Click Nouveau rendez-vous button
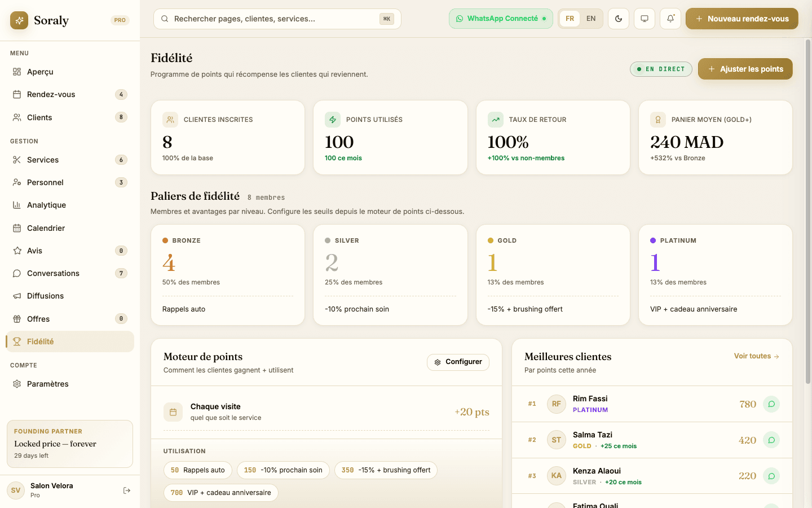The height and width of the screenshot is (508, 812). (x=742, y=19)
